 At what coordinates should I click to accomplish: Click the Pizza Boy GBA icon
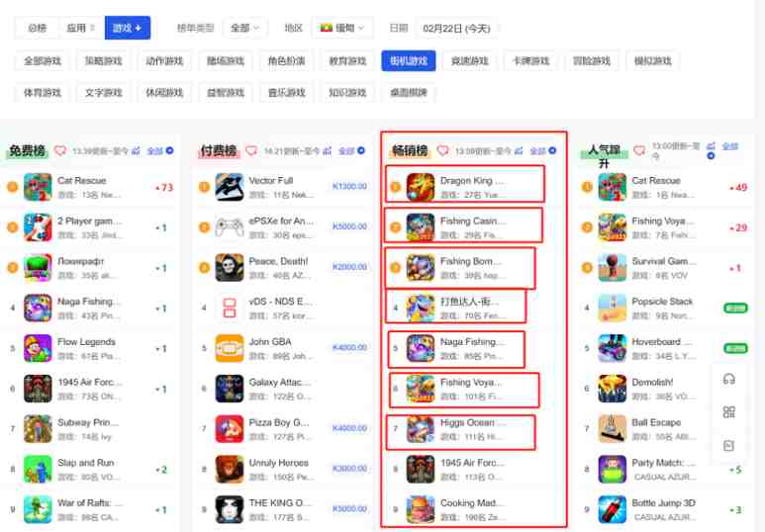[230, 428]
